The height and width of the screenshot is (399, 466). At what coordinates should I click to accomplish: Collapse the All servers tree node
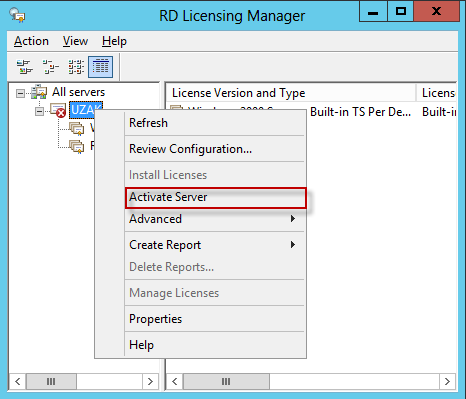[x=20, y=93]
